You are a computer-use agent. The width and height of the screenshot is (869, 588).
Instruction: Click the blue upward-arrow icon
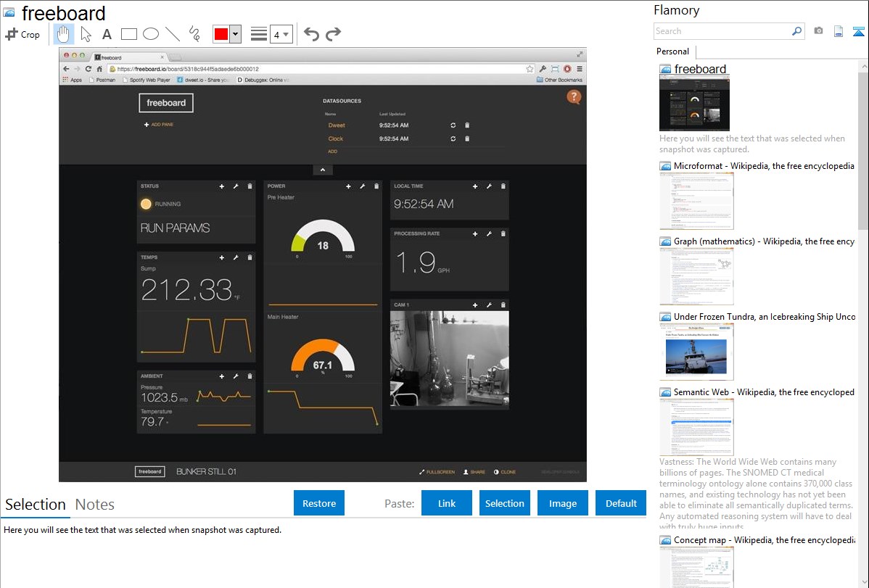click(x=858, y=31)
